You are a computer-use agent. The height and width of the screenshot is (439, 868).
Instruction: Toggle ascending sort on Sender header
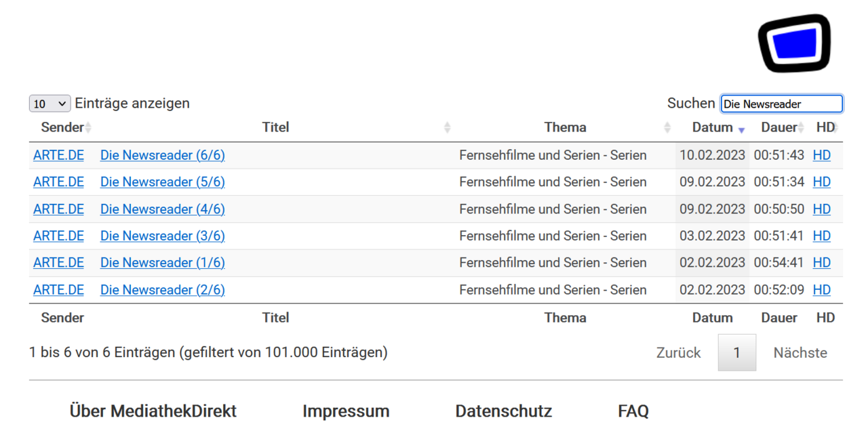click(x=62, y=127)
